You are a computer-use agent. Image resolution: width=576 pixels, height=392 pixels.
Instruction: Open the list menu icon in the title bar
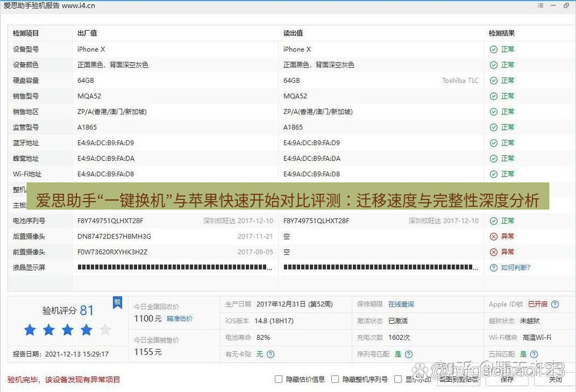click(x=540, y=6)
